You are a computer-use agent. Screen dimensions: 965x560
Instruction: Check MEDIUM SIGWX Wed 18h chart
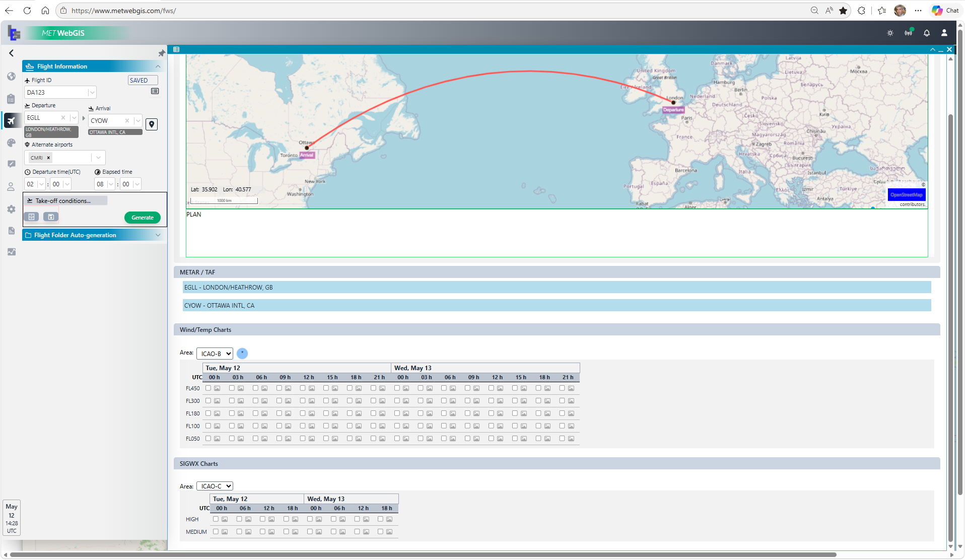[380, 532]
